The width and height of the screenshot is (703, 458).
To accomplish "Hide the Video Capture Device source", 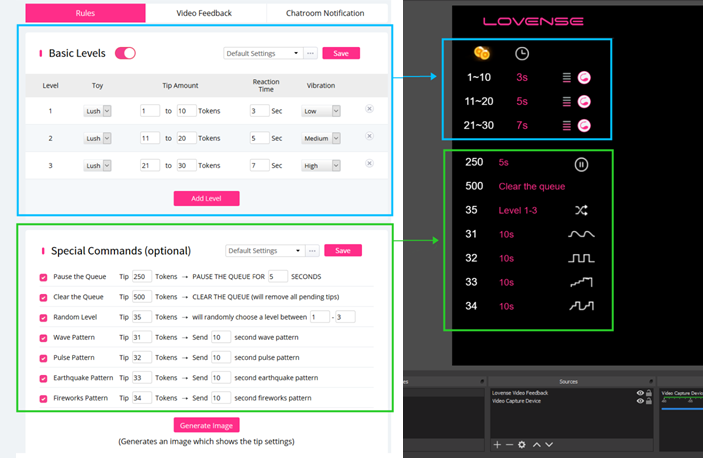I will click(639, 402).
